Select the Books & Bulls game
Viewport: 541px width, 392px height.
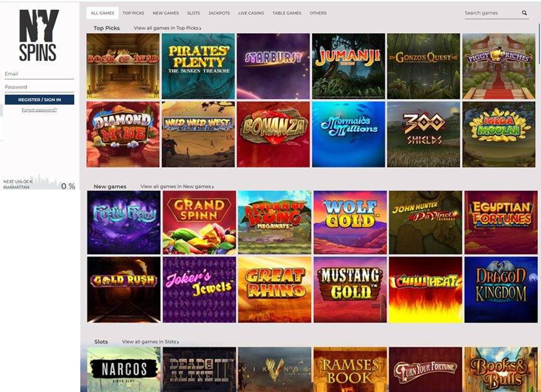501,369
